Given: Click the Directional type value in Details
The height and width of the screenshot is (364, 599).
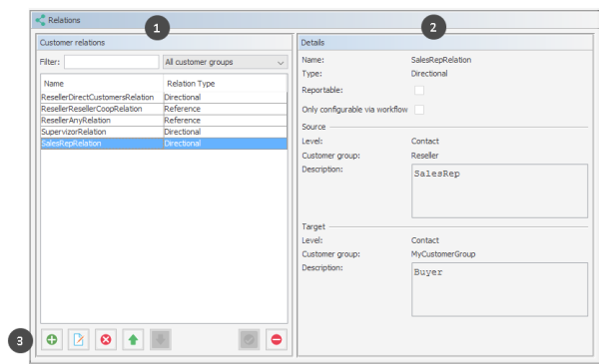Looking at the screenshot, I should pos(429,74).
